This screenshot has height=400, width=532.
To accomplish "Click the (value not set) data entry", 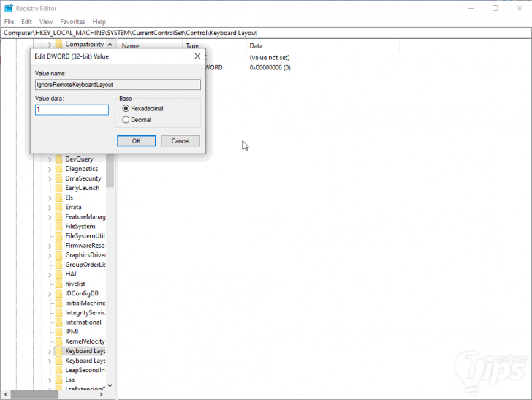I will click(x=270, y=57).
